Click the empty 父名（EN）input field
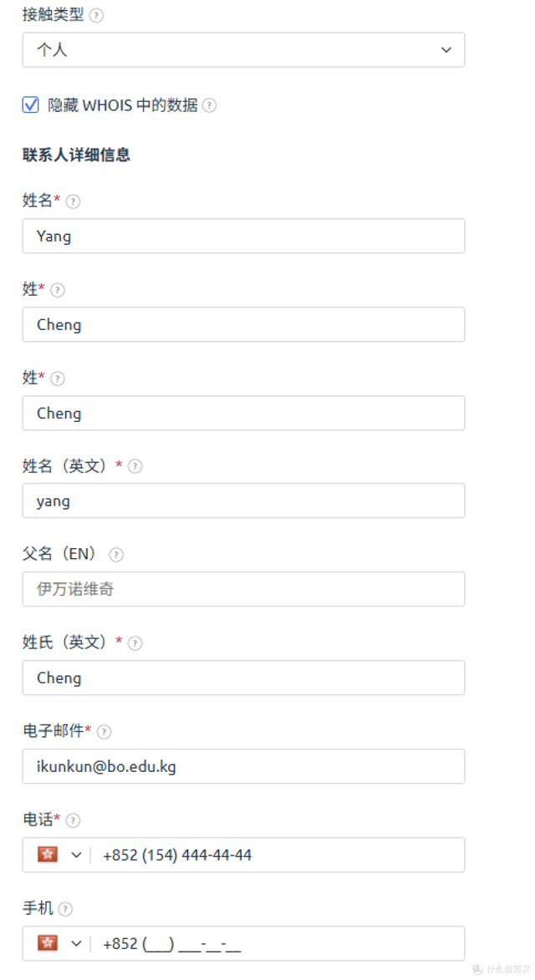The height and width of the screenshot is (980, 535). pos(243,590)
